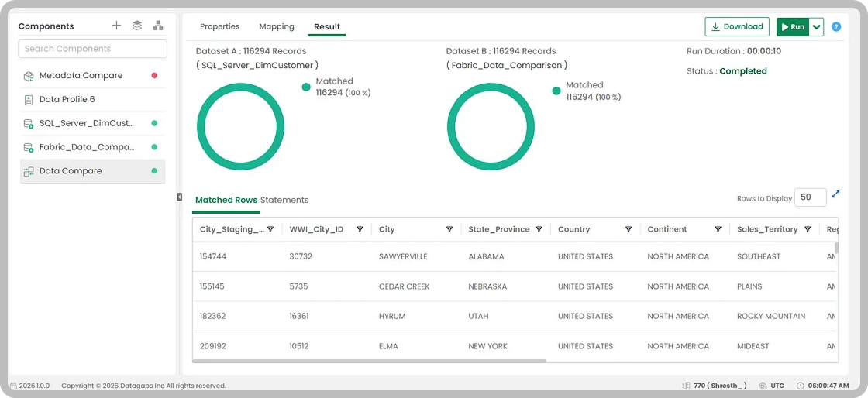Screen dimensions: 868x398
Task: Click the blue help question mark icon
Action: (x=836, y=26)
